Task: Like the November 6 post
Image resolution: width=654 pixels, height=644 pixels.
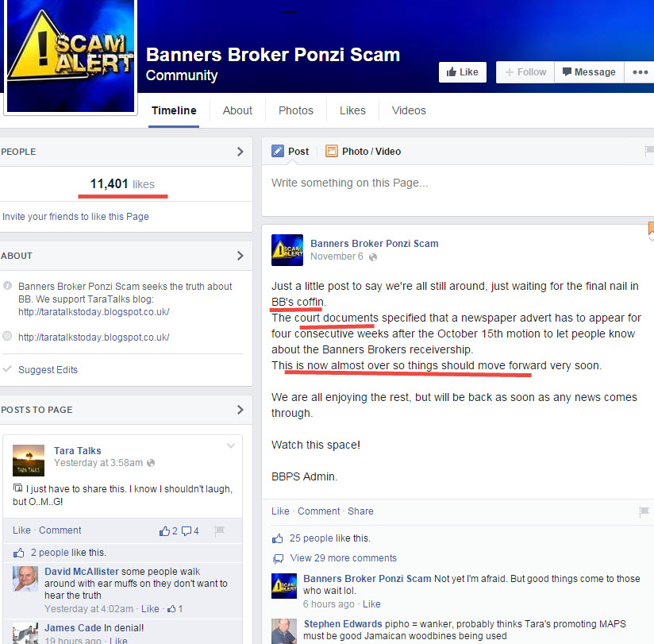Action: tap(280, 511)
